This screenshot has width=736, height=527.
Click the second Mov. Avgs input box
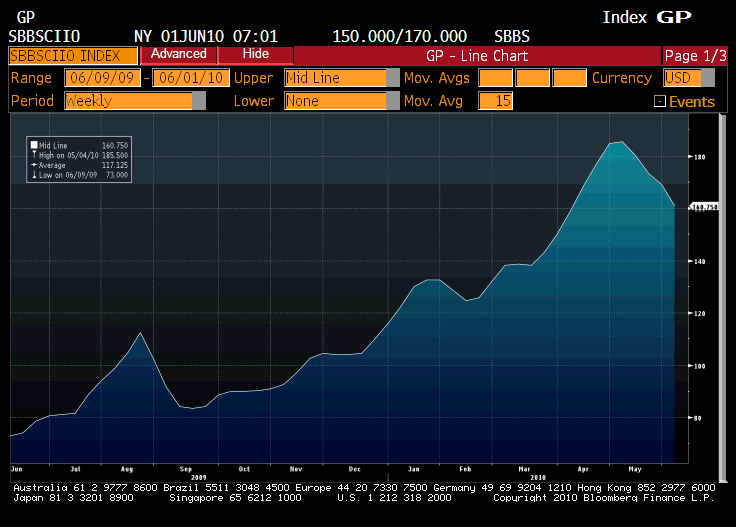[x=532, y=78]
